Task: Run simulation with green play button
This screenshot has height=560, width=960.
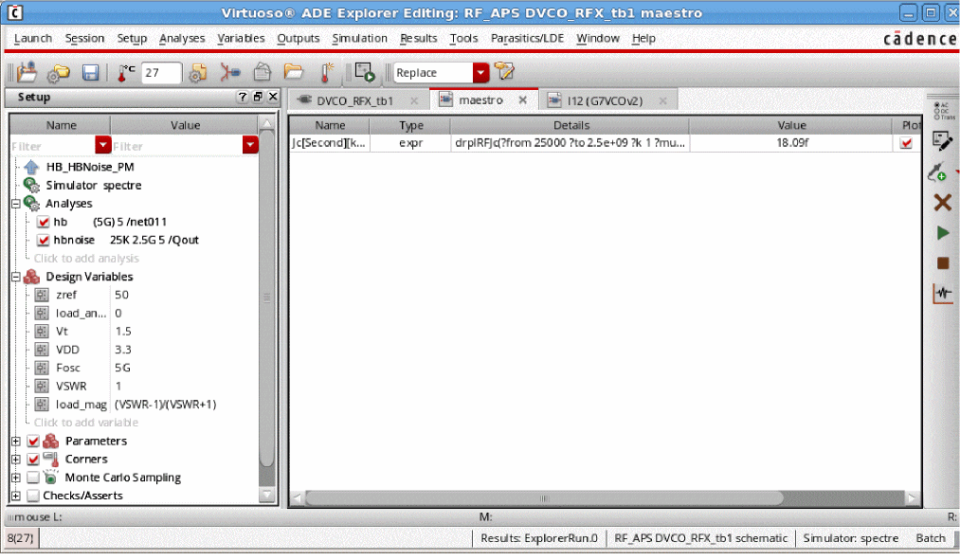Action: point(943,232)
